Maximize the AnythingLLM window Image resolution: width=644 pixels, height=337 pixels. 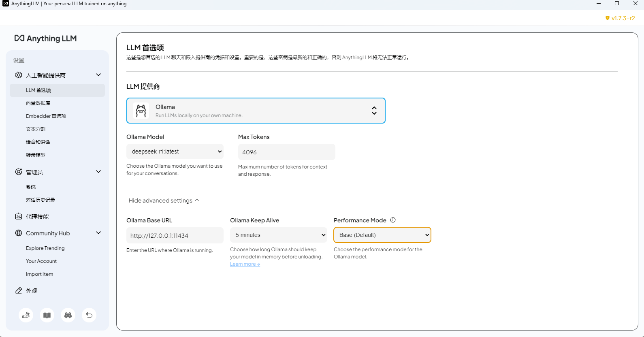point(617,4)
